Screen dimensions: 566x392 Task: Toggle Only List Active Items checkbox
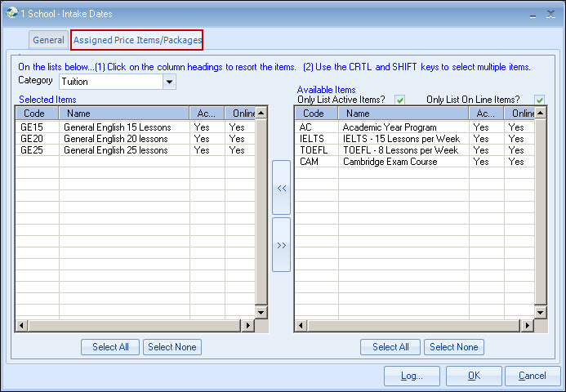[400, 100]
